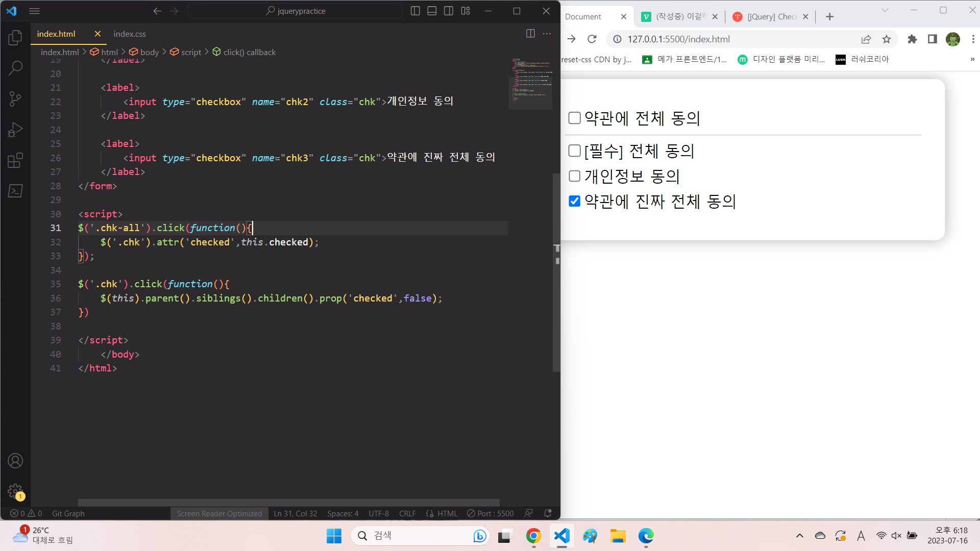Close the index.html editor tab
This screenshot has width=980, height=551.
coord(97,34)
